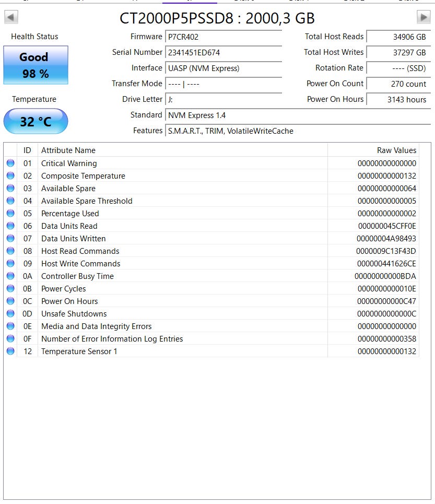Go to previous disk using left arrow
The width and height of the screenshot is (435, 504).
(x=11, y=17)
